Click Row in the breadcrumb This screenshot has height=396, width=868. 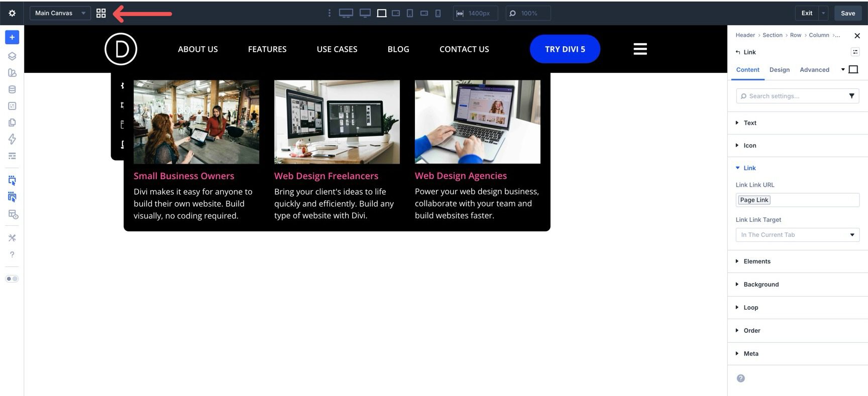pos(796,35)
